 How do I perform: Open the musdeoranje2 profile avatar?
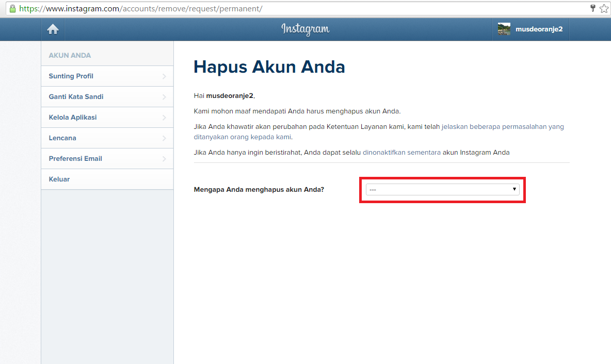point(504,29)
